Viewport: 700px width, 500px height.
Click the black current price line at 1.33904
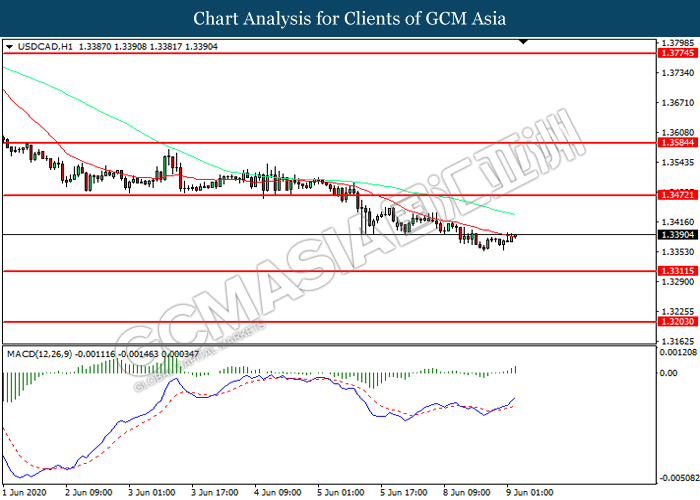click(329, 234)
